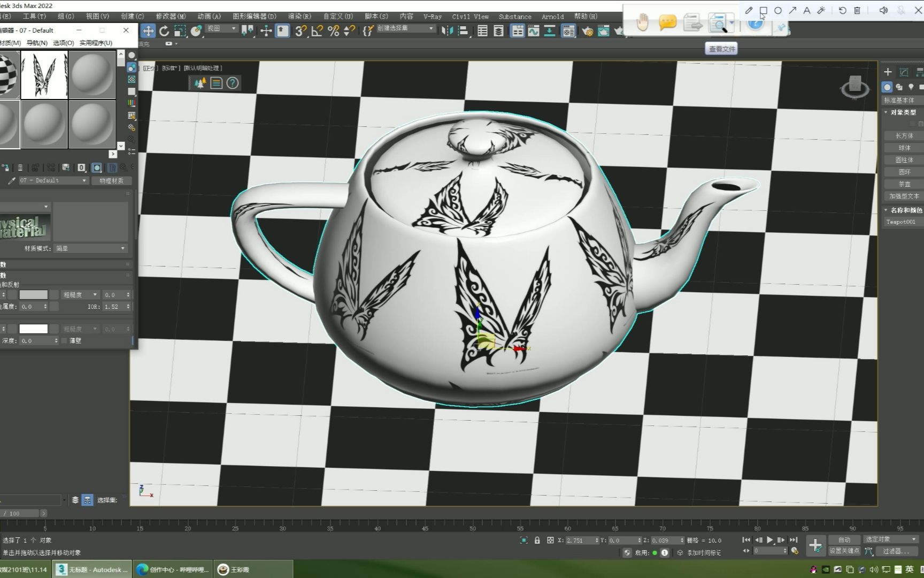Create a Box primitive (长方体)
924x578 pixels.
click(904, 136)
